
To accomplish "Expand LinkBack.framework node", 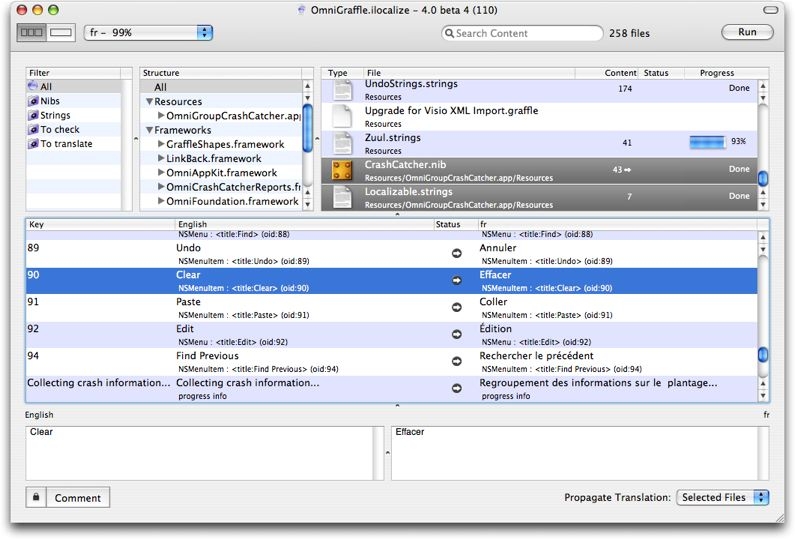I will [161, 158].
